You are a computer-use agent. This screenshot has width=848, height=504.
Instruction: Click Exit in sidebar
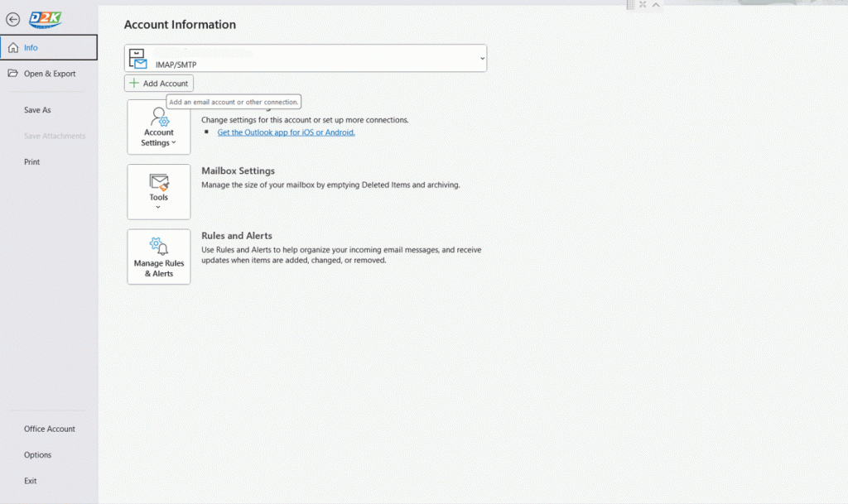click(31, 480)
